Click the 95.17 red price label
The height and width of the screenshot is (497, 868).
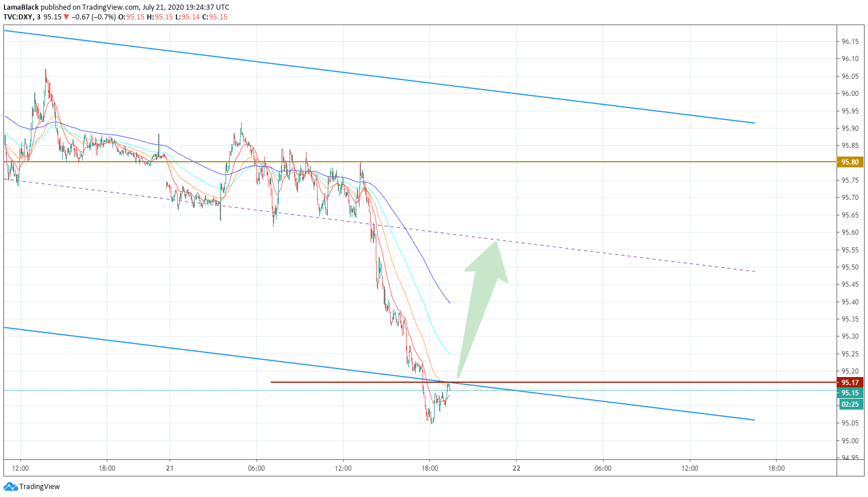[x=850, y=382]
